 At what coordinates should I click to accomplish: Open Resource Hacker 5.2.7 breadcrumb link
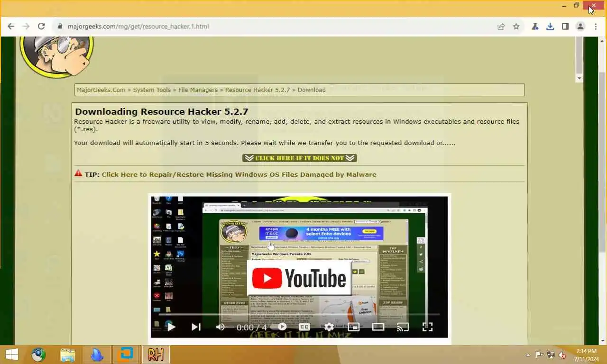click(258, 90)
